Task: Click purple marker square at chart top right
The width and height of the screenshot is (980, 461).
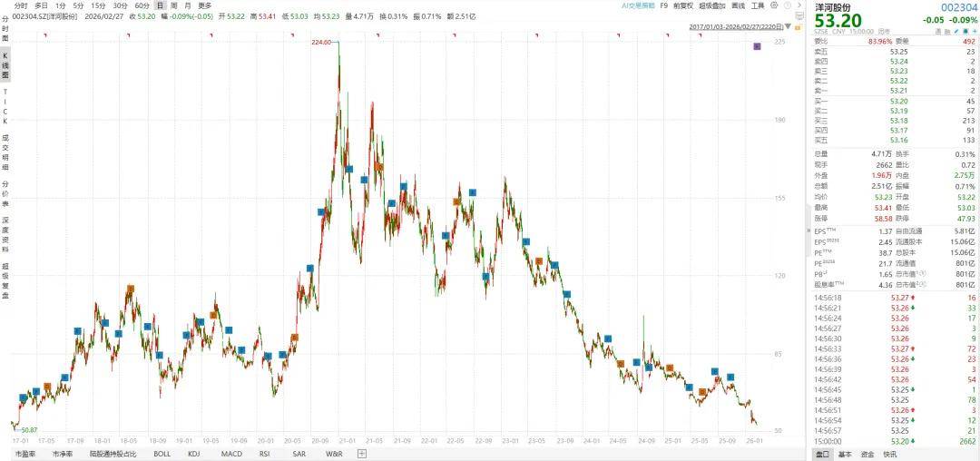Action: [x=757, y=45]
